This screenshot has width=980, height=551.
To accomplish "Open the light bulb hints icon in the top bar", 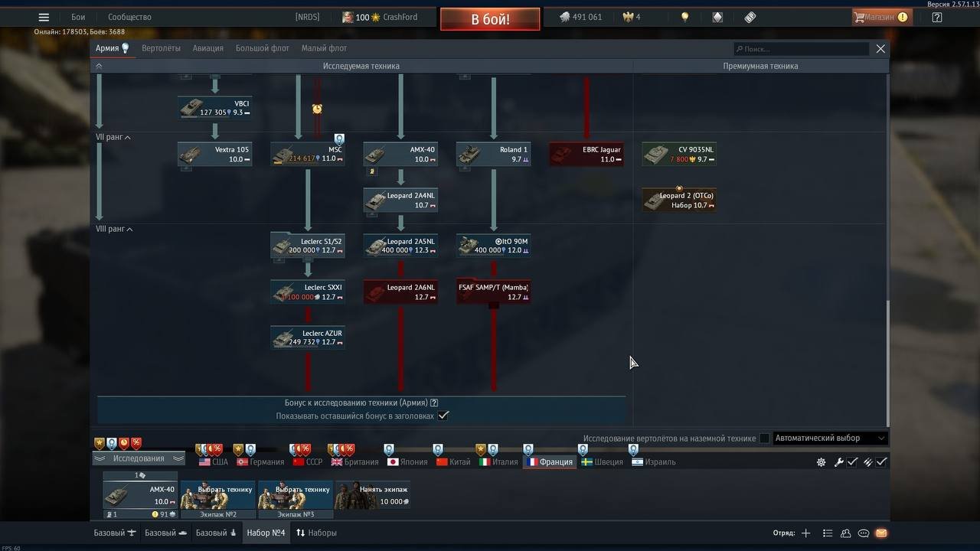I will point(684,17).
